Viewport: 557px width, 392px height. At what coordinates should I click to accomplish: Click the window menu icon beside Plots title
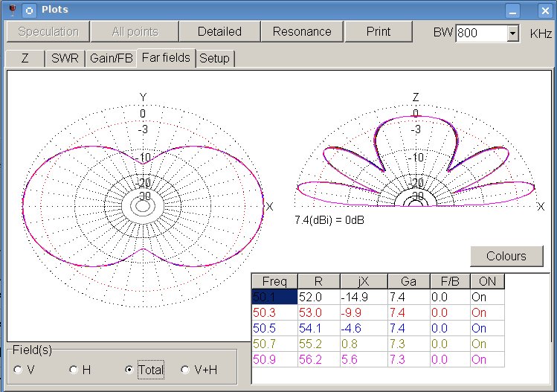[x=28, y=10]
